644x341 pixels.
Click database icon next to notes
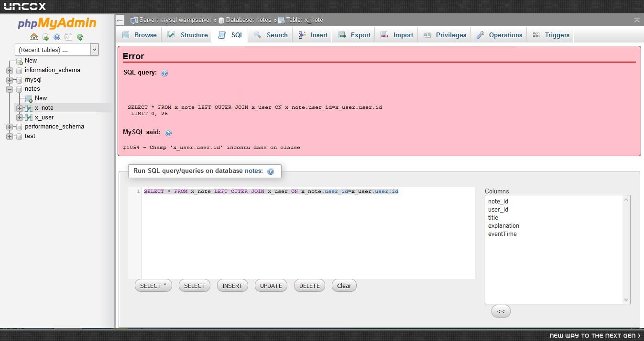19,89
